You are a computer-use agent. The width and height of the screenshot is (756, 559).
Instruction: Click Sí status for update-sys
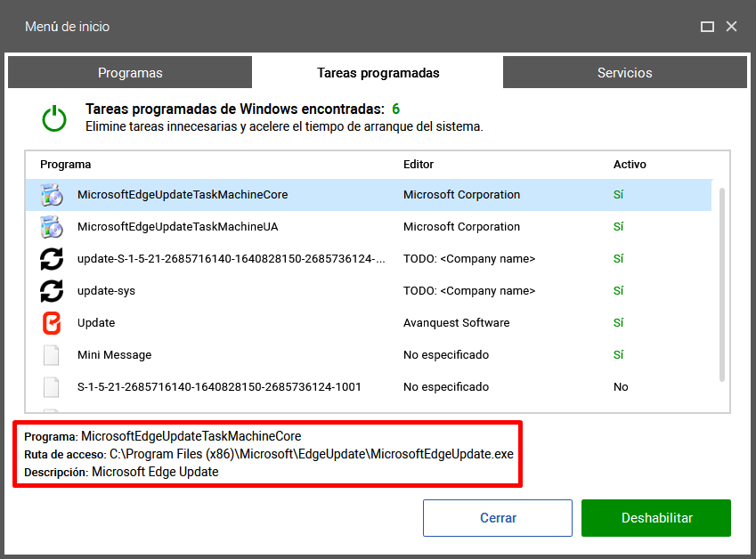pyautogui.click(x=619, y=290)
